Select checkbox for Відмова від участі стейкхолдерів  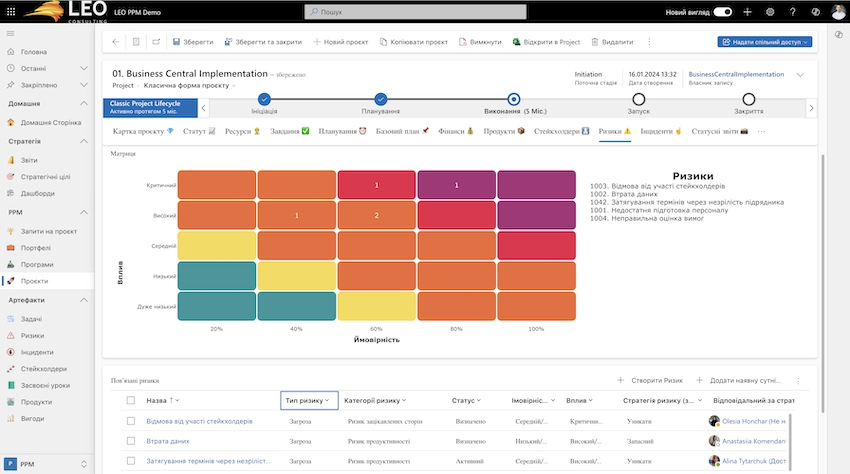[x=131, y=421]
